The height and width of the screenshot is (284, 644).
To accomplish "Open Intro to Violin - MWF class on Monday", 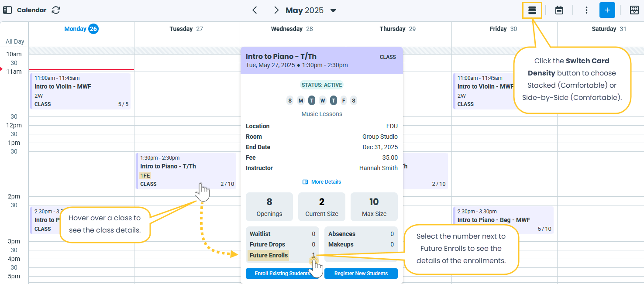I will [x=81, y=91].
